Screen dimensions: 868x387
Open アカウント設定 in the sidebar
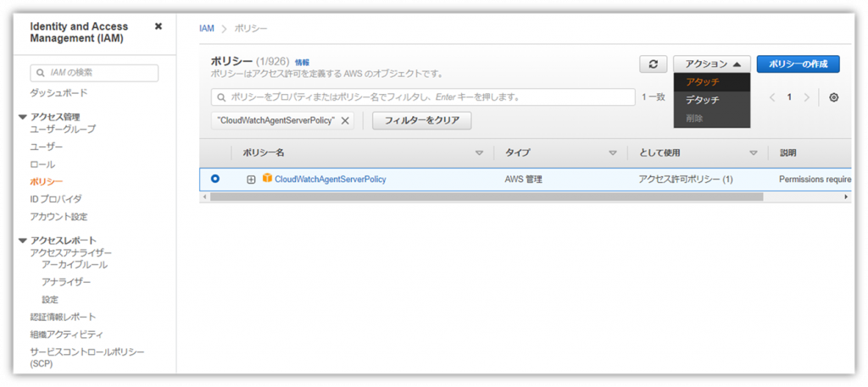58,217
